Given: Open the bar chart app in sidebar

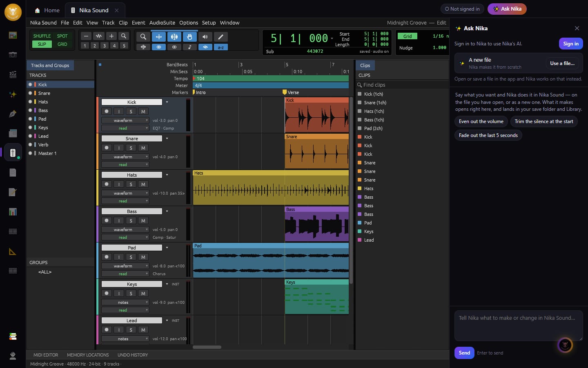Looking at the screenshot, I should click(x=13, y=212).
